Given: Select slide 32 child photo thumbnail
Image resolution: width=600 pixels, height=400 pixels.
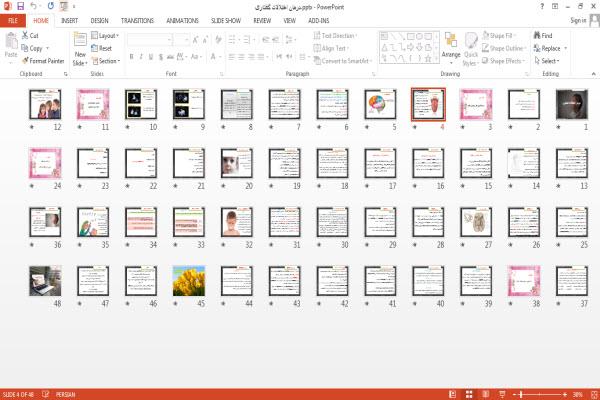Looking at the screenshot, I should point(237,222).
